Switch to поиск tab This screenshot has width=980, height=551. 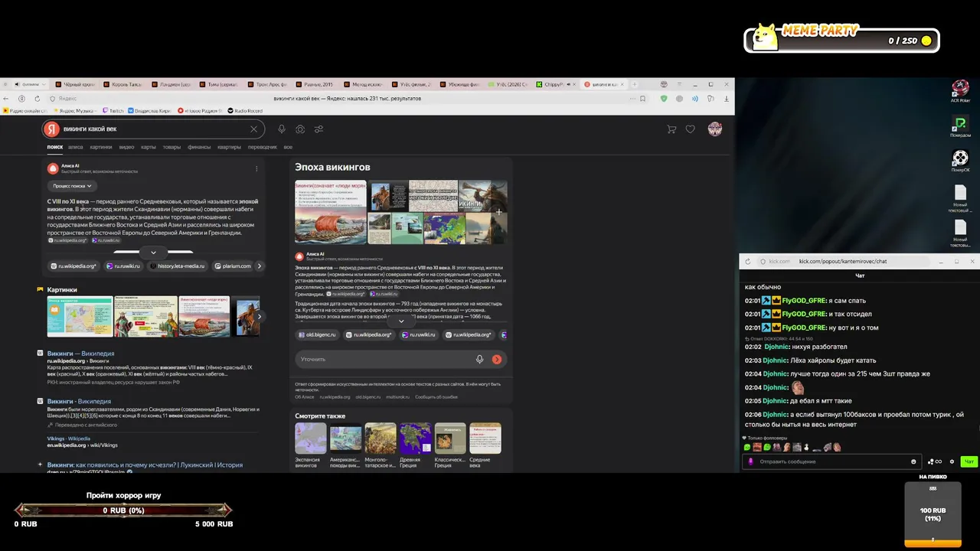click(55, 147)
